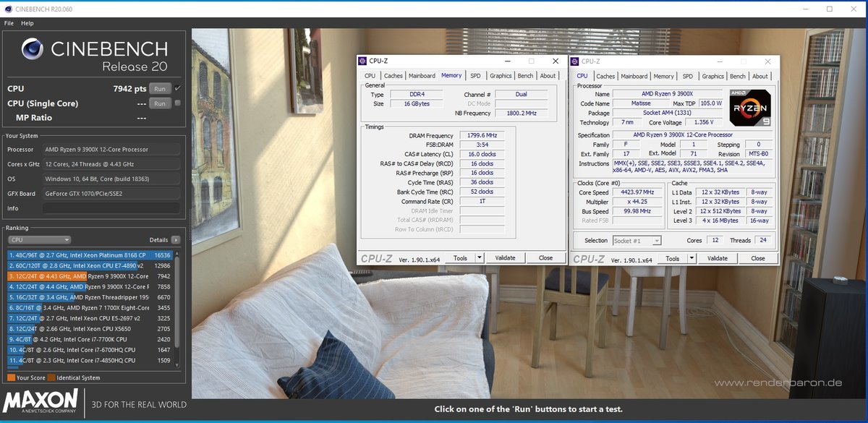Toggle the CPU test checkbox

(x=178, y=88)
